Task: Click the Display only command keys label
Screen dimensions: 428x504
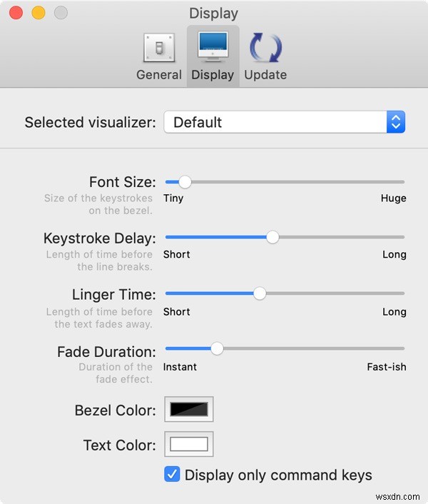Action: click(278, 475)
